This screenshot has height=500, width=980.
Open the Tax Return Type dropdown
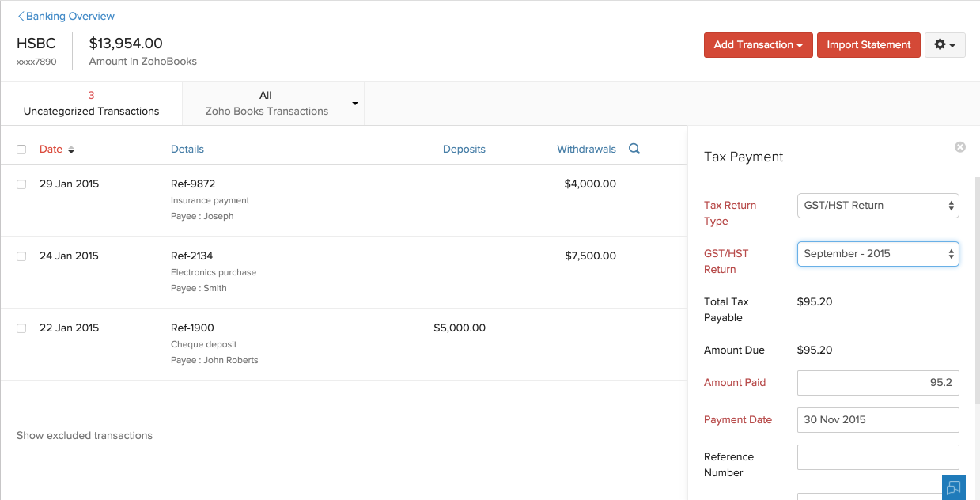(x=877, y=206)
